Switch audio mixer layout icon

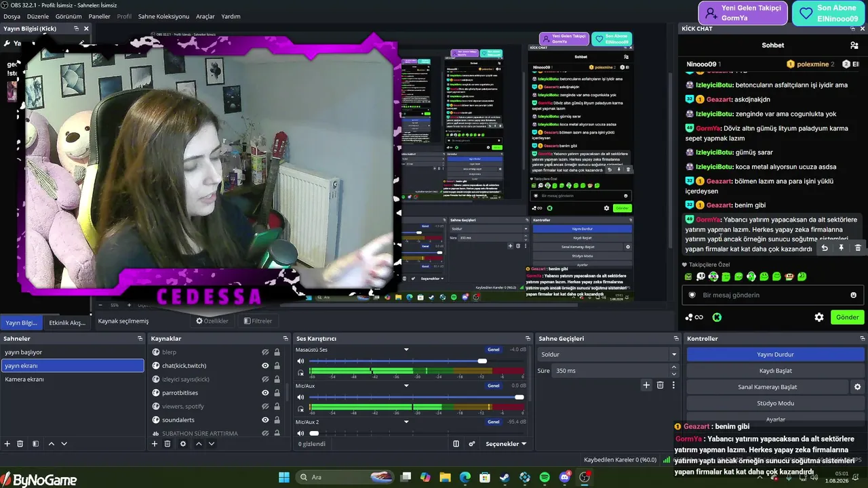point(456,444)
